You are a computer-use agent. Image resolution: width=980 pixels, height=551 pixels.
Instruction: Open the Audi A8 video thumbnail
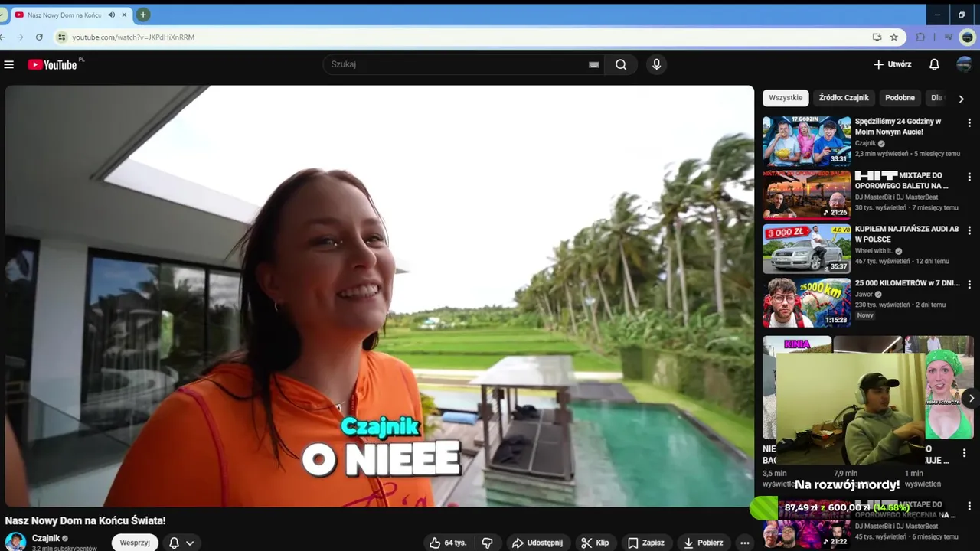tap(806, 248)
